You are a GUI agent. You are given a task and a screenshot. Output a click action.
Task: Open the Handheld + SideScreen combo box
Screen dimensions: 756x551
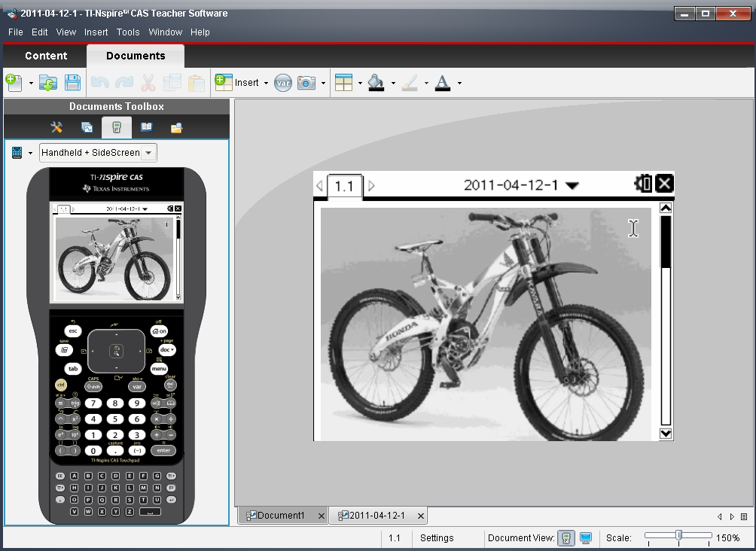pyautogui.click(x=98, y=153)
